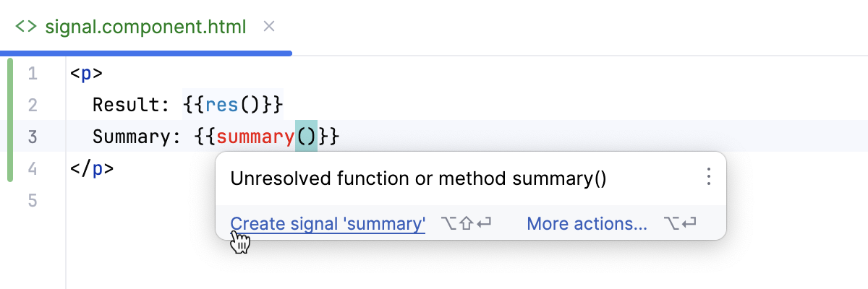This screenshot has height=289, width=868.
Task: Click the red unresolved summary identifier
Action: pyautogui.click(x=255, y=137)
